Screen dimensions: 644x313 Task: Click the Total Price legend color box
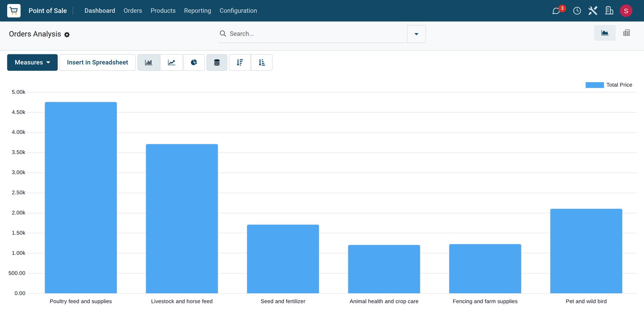point(594,85)
